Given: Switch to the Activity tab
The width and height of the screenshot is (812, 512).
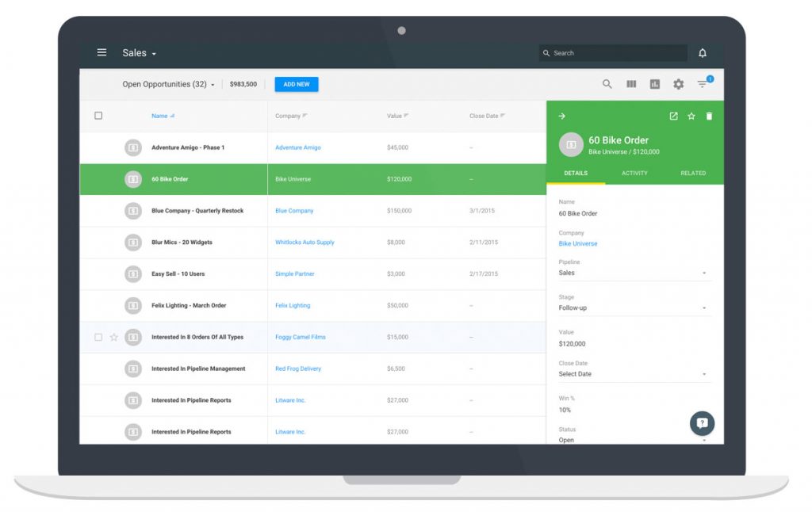Looking at the screenshot, I should (x=634, y=173).
